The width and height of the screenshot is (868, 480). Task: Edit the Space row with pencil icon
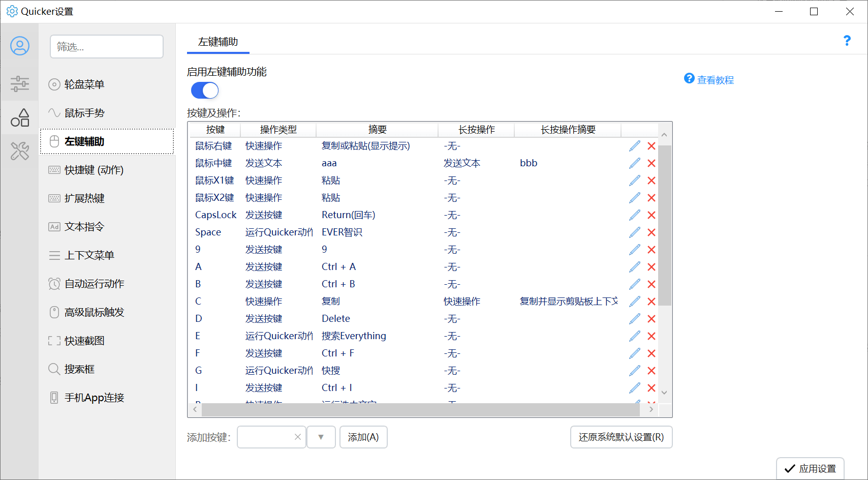pos(635,232)
